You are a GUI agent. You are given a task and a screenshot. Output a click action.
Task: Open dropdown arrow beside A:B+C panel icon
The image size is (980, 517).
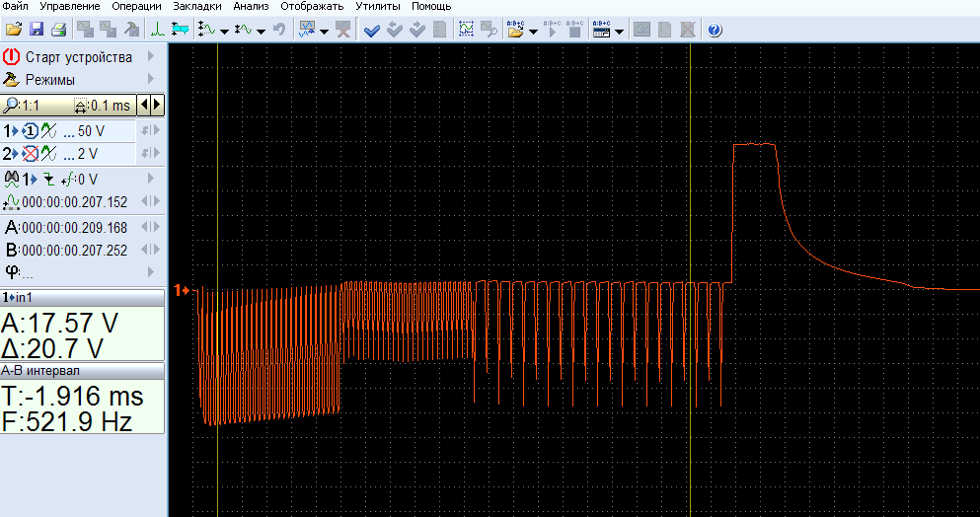click(x=619, y=31)
